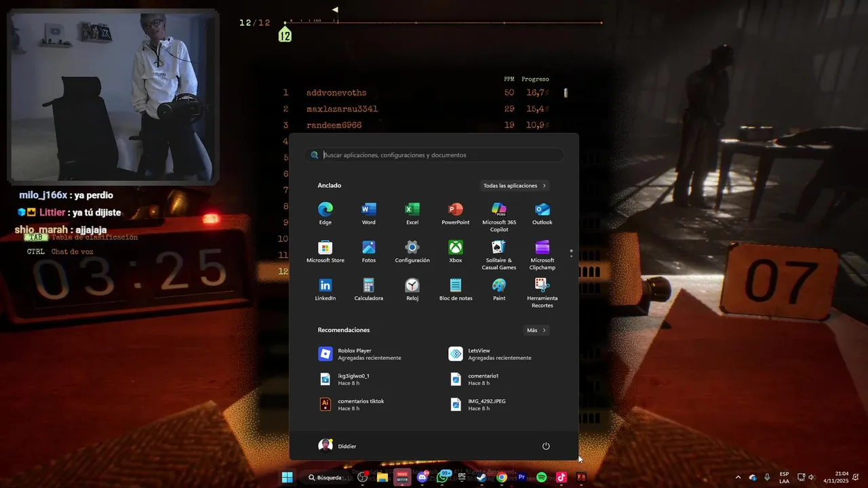Open the volume control in system tray
Viewport: 868px width, 488px height.
(812, 477)
